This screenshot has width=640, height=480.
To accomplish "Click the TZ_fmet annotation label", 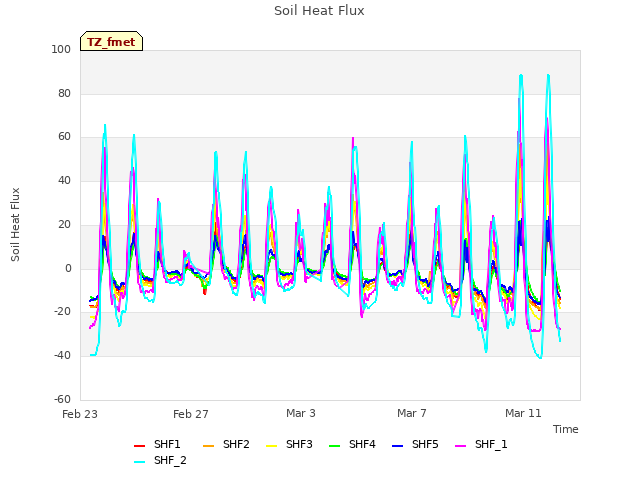I will pos(111,42).
